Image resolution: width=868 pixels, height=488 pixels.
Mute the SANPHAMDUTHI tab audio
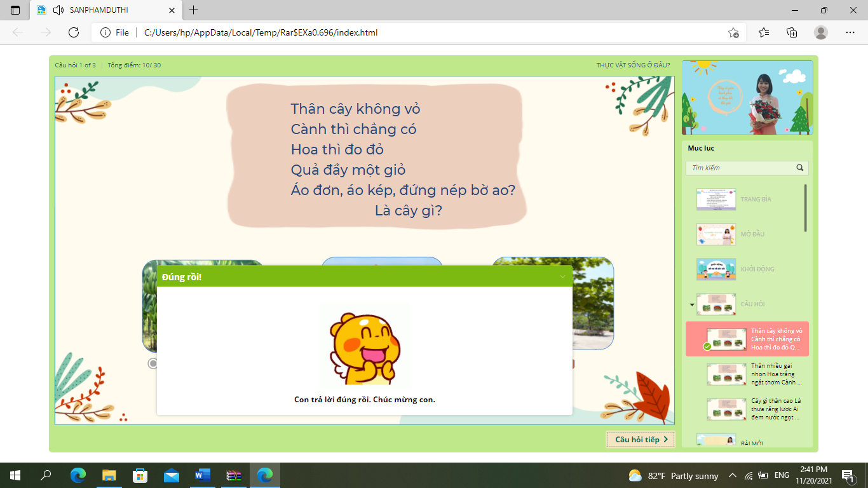click(58, 10)
